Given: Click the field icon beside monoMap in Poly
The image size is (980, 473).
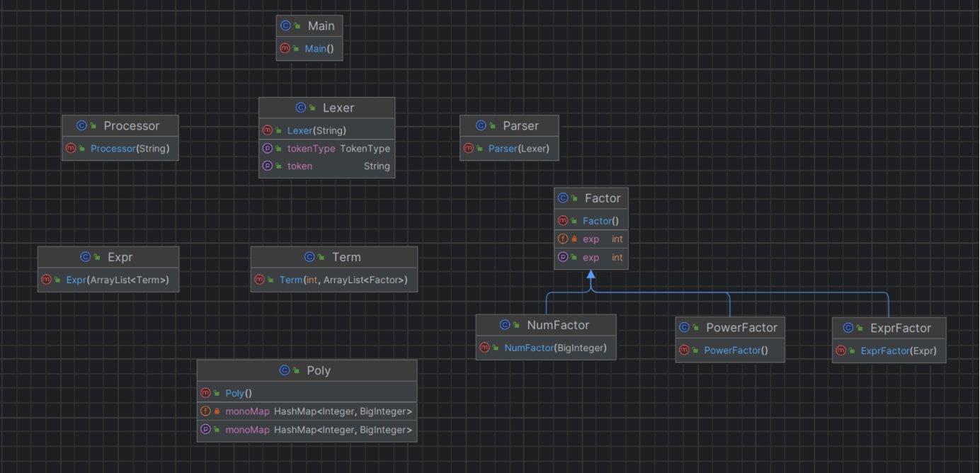Looking at the screenshot, I should pos(206,411).
